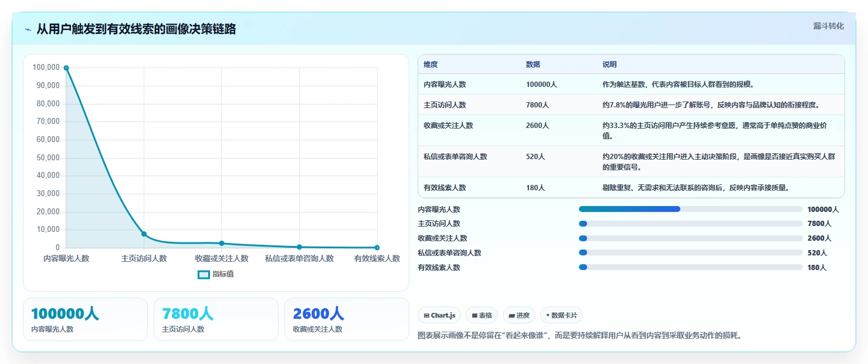Click the 私信或表单咨询人数 data point on the chart

click(299, 247)
